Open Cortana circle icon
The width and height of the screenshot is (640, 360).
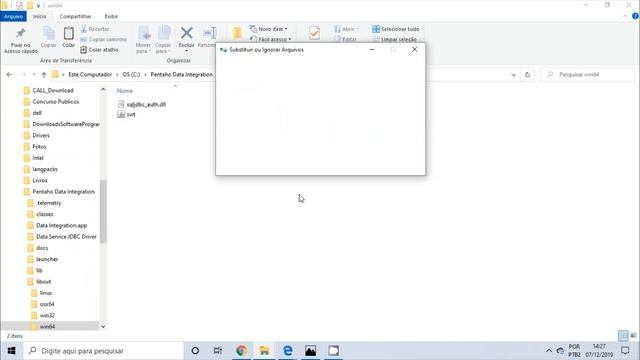click(x=195, y=351)
